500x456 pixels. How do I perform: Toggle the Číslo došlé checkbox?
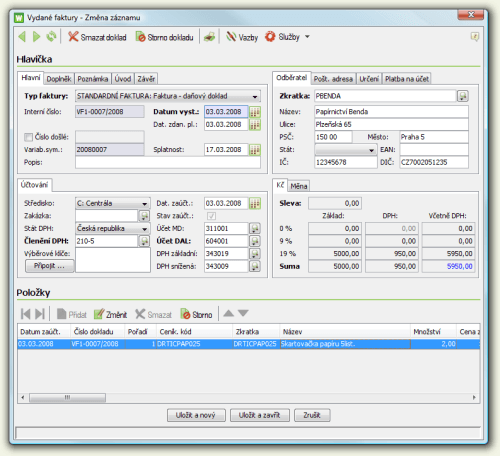coord(28,137)
